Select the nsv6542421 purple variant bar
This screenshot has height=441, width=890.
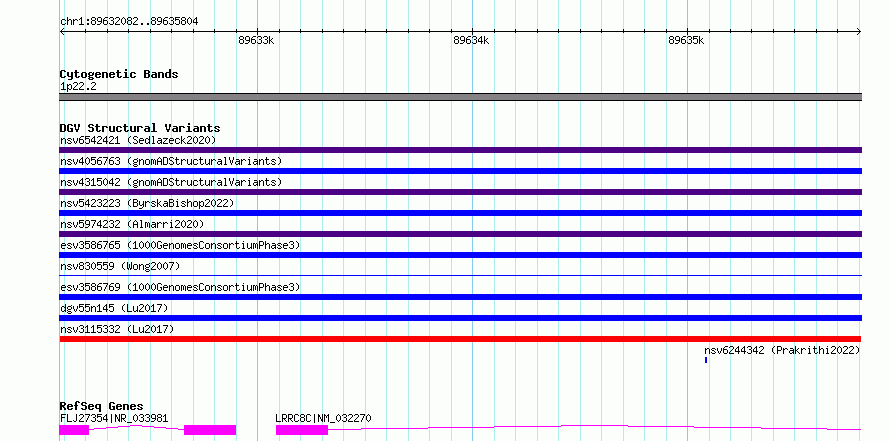click(460, 150)
